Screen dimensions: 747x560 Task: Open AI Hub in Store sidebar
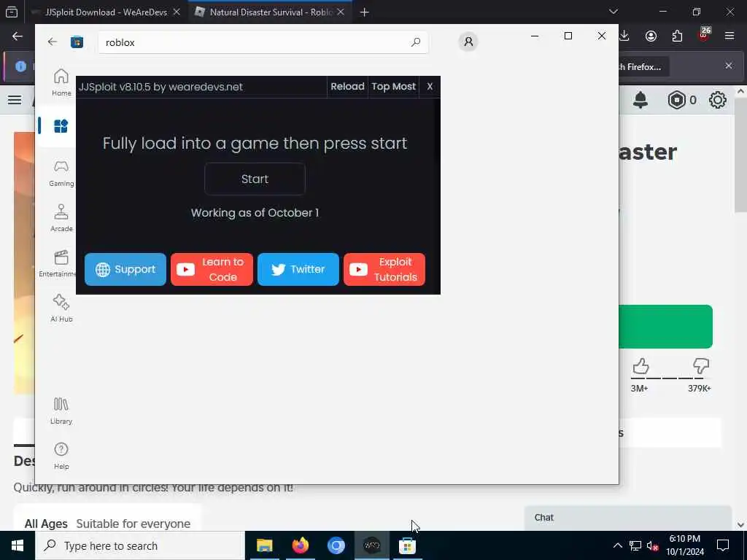pyautogui.click(x=61, y=308)
